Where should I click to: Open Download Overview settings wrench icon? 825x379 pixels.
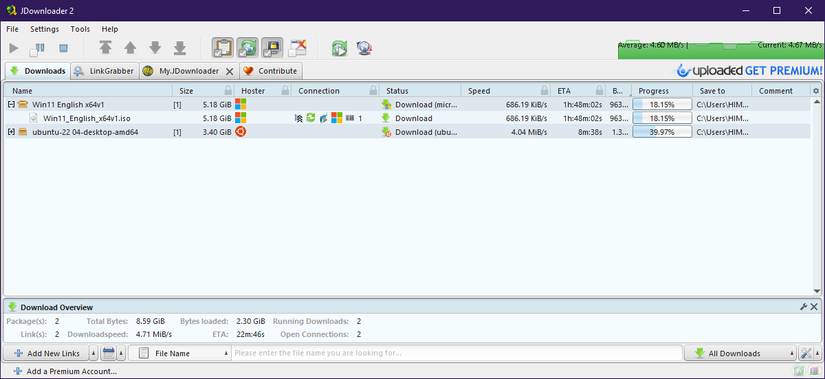click(x=803, y=306)
